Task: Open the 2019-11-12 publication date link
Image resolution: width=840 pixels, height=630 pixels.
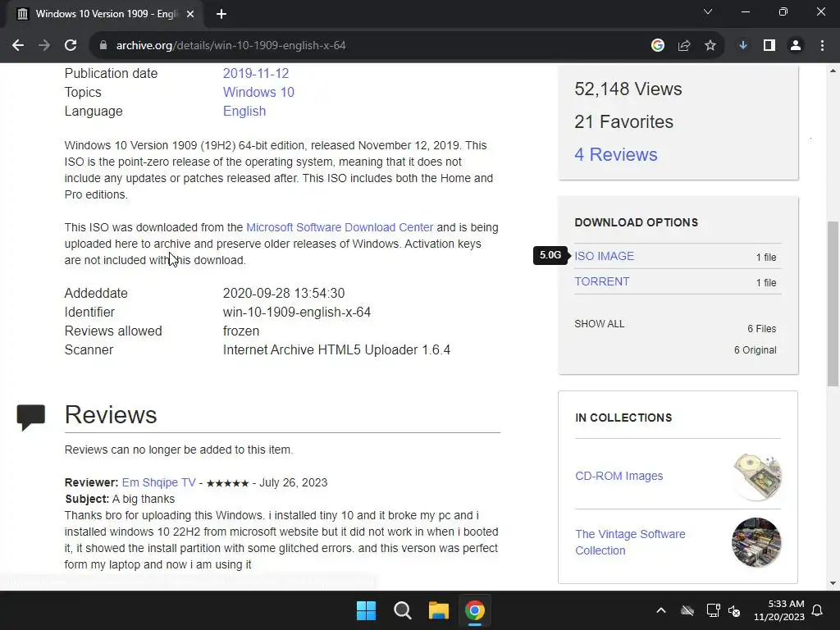Action: point(256,73)
